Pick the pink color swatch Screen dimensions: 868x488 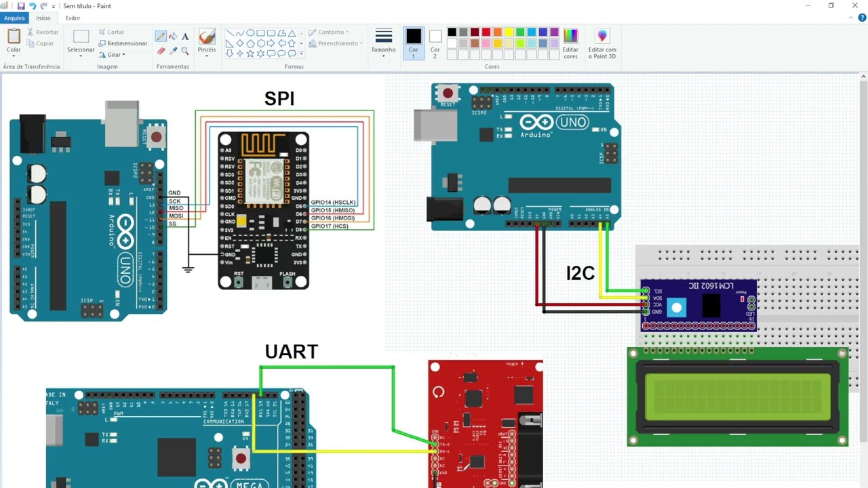(486, 43)
